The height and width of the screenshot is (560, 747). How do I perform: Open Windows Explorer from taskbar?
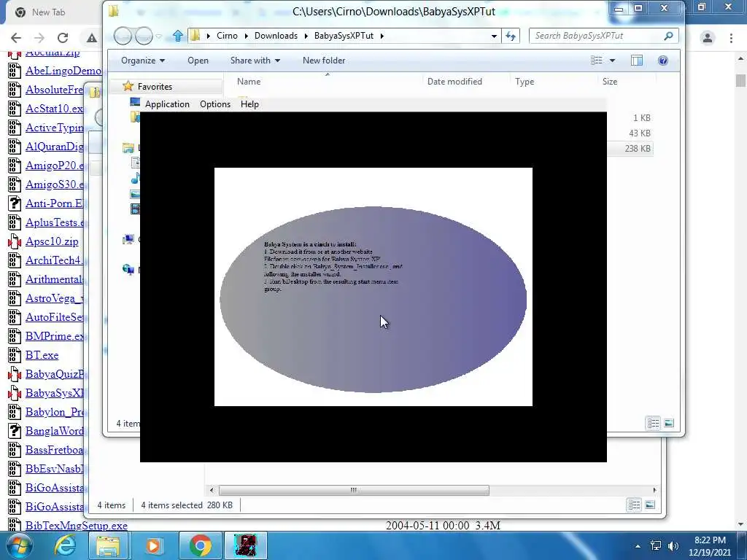(x=108, y=545)
